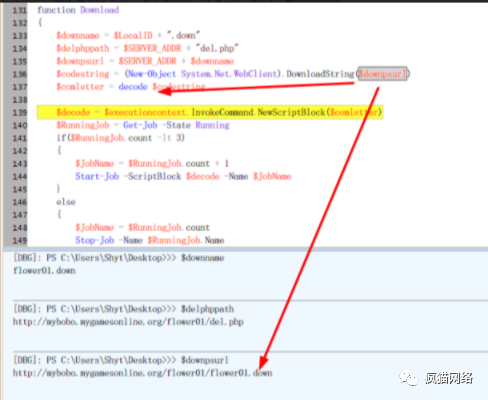This screenshot has width=488, height=400.
Task: Click the if($RunningJob.count condition on line 141
Action: point(104,138)
